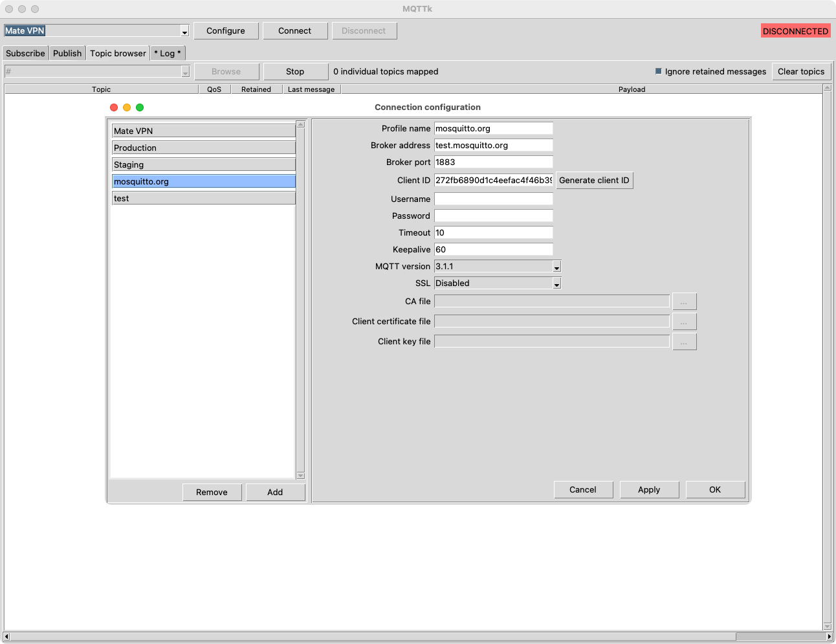Viewport: 836px width, 644px height.
Task: Click the Add profile button
Action: pyautogui.click(x=275, y=493)
